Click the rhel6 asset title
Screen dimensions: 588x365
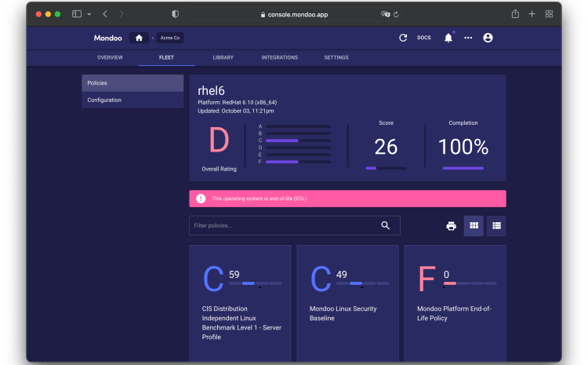tap(211, 91)
